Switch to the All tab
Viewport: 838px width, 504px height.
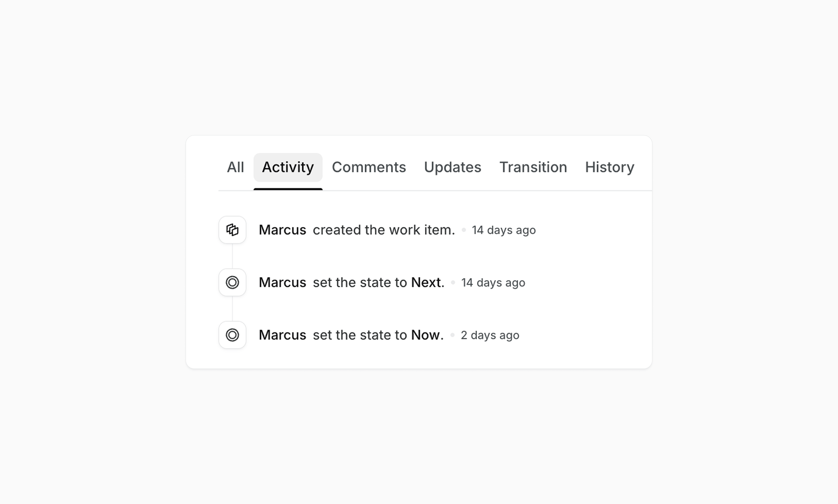(x=235, y=167)
